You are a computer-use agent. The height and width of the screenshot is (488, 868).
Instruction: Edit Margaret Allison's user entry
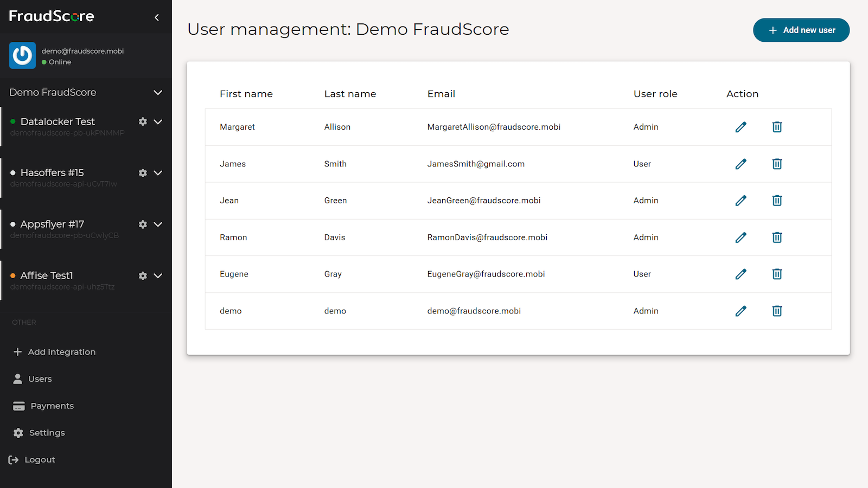[x=741, y=127]
